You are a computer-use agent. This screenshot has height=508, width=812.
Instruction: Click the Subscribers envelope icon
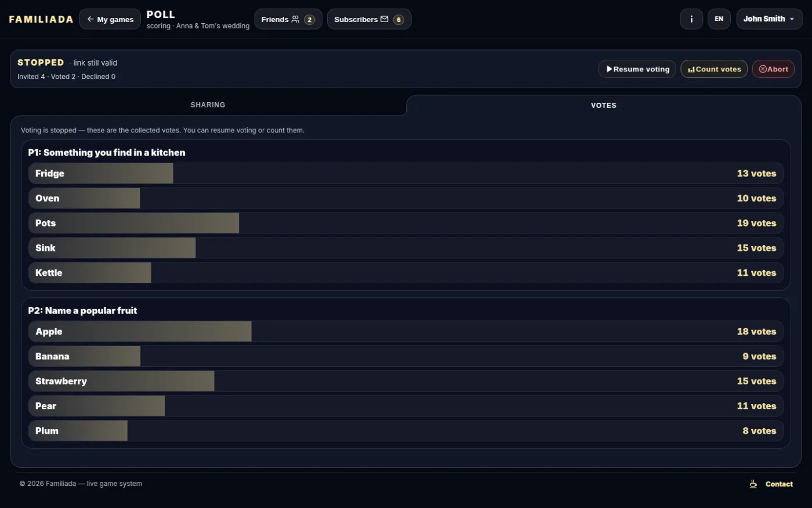tap(384, 19)
